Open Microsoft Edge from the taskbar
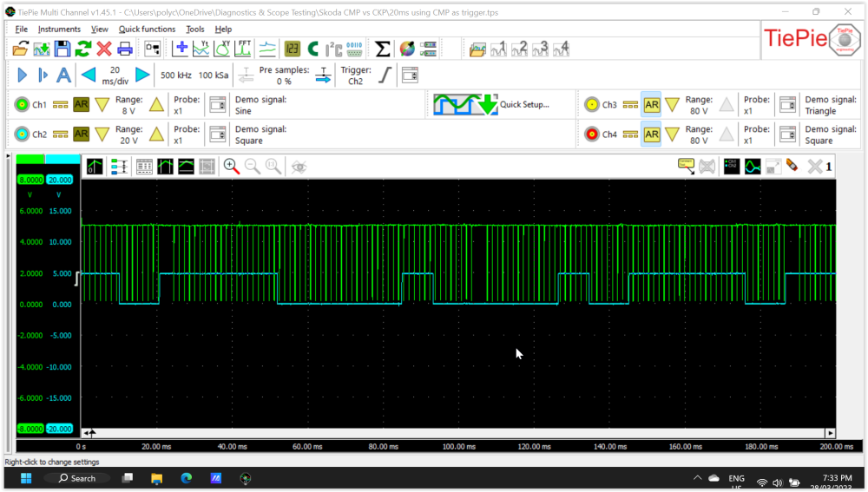Image resolution: width=868 pixels, height=492 pixels. (186, 478)
